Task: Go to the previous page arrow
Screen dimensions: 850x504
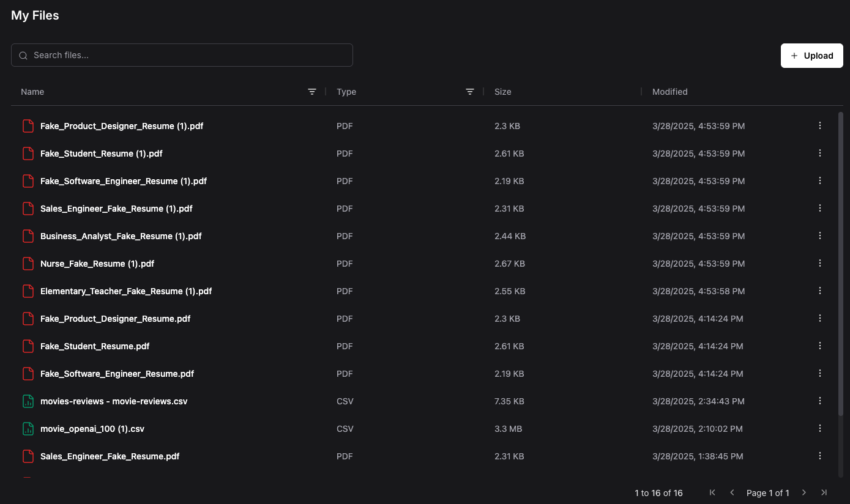Action: 732,492
